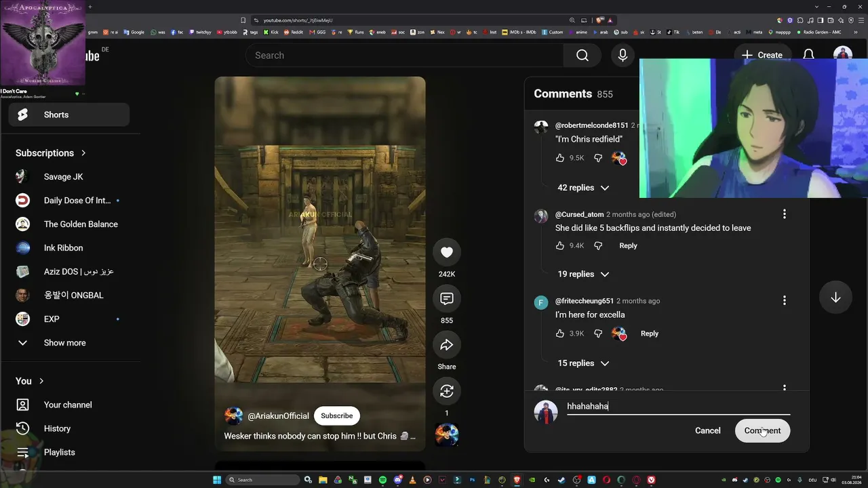
Task: Dislike the robertmelconde8151 comment
Action: tap(598, 158)
